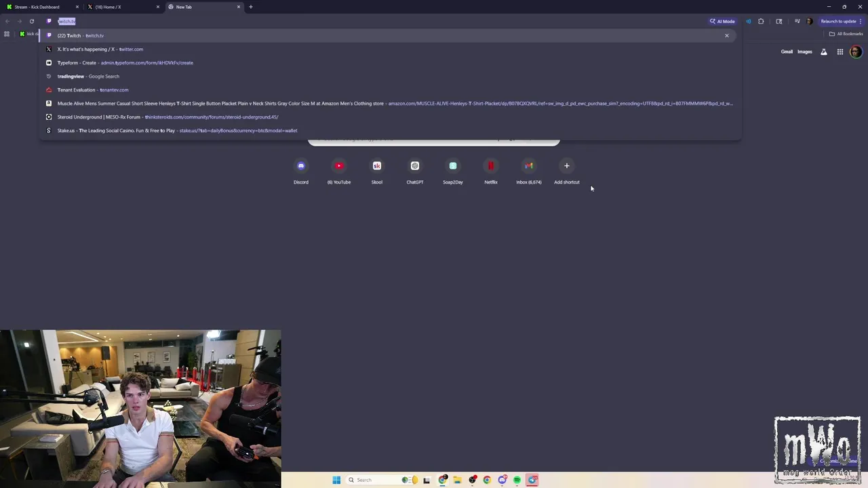Viewport: 868px width, 488px height.
Task: Open the Gmail link
Action: [x=787, y=52]
